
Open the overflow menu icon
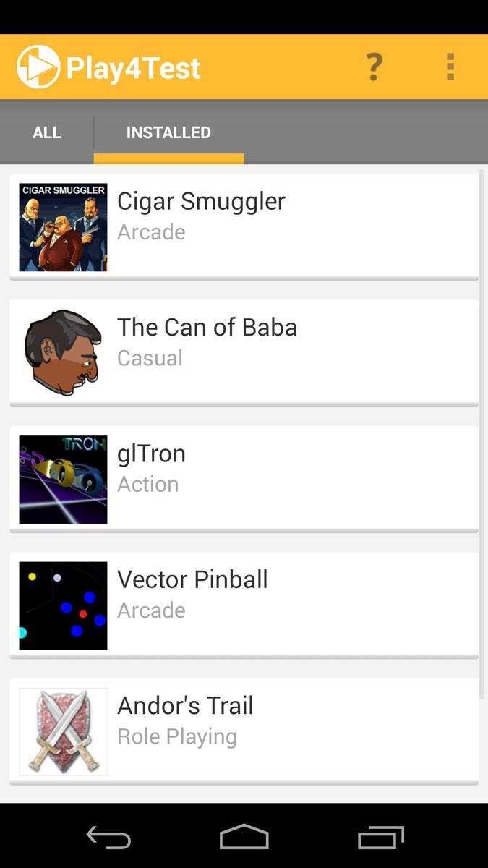pyautogui.click(x=450, y=66)
